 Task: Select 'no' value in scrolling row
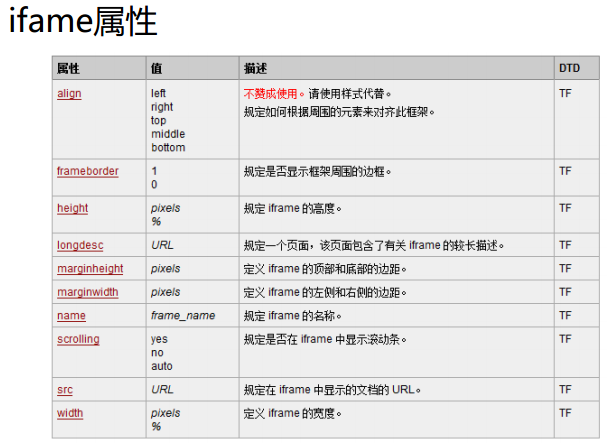[x=158, y=353]
